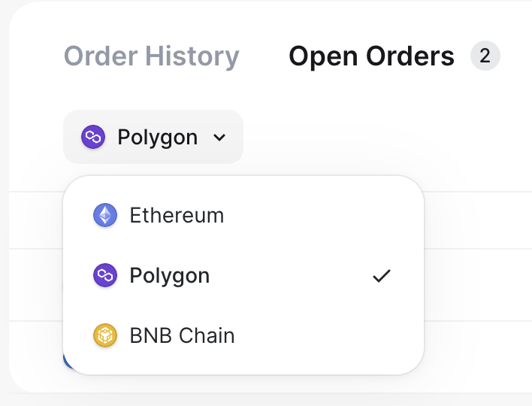Image resolution: width=532 pixels, height=406 pixels.
Task: Click the BNB Chain text label
Action: (x=182, y=336)
